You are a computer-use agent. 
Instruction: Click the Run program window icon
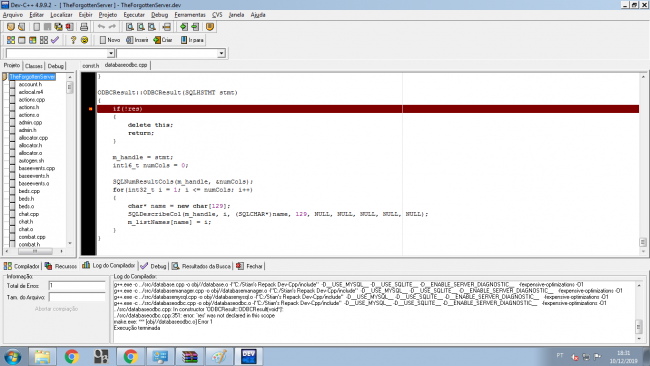pyautogui.click(x=22, y=40)
